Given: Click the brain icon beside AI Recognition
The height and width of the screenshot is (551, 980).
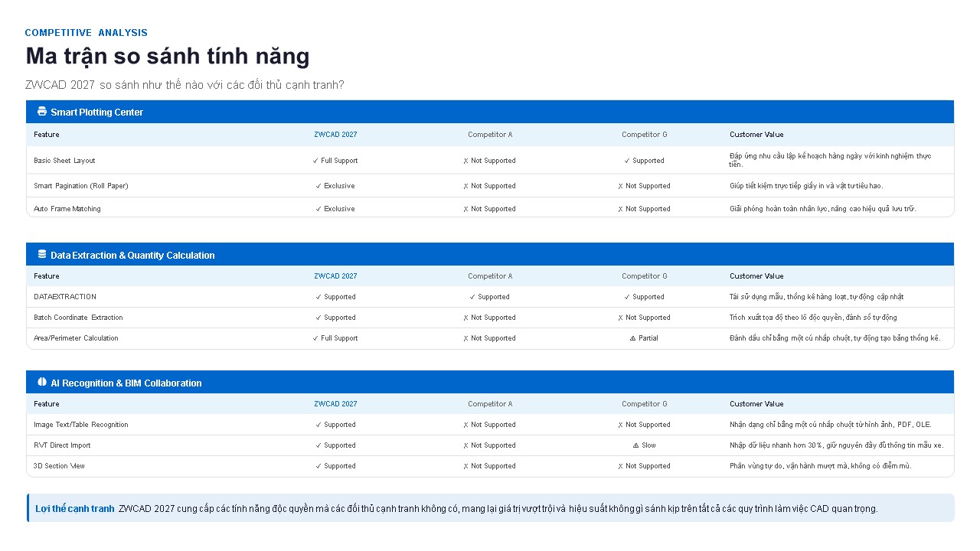Looking at the screenshot, I should [42, 383].
